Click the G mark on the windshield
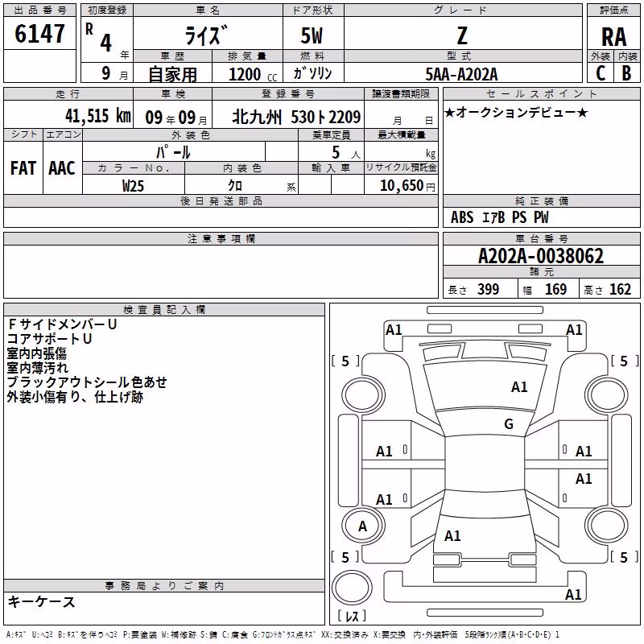 (509, 423)
